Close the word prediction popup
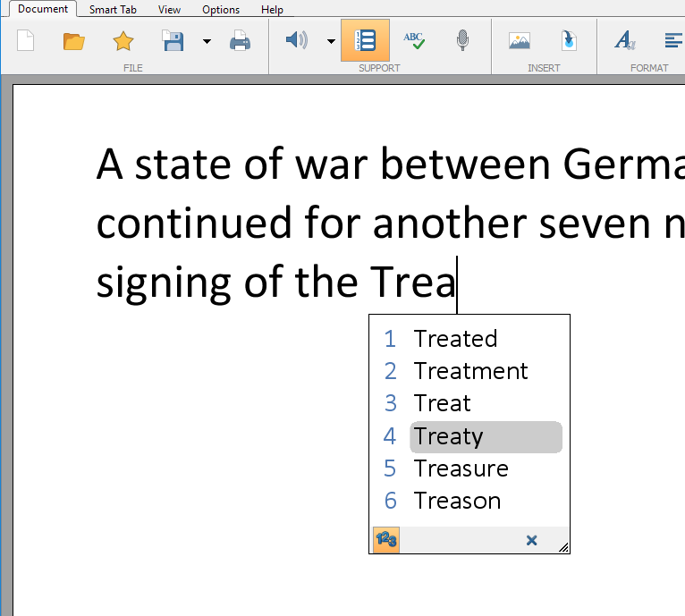685x616 pixels. click(x=531, y=540)
